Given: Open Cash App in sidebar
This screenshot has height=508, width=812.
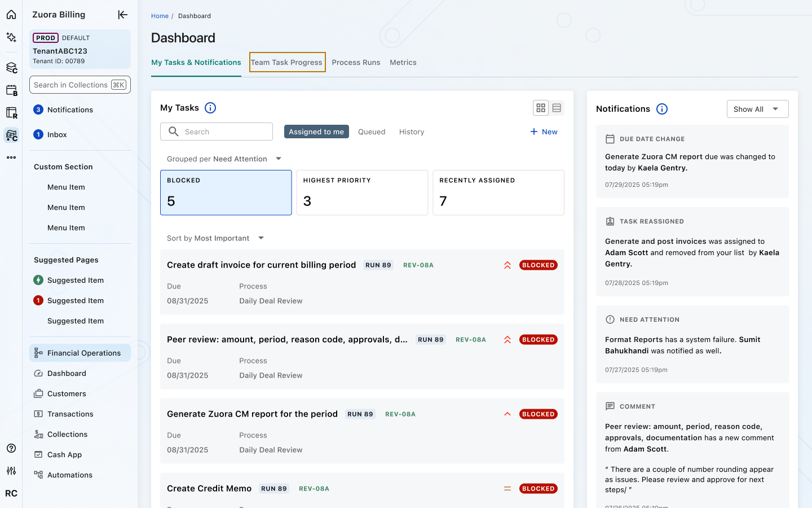Looking at the screenshot, I should (80, 455).
